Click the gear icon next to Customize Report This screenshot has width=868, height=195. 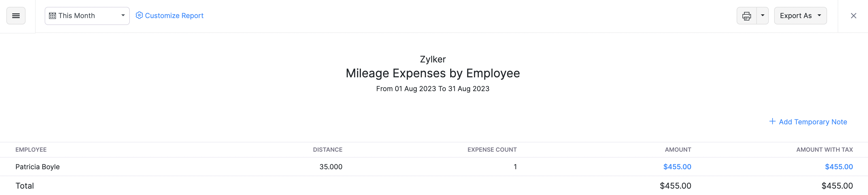pyautogui.click(x=140, y=15)
